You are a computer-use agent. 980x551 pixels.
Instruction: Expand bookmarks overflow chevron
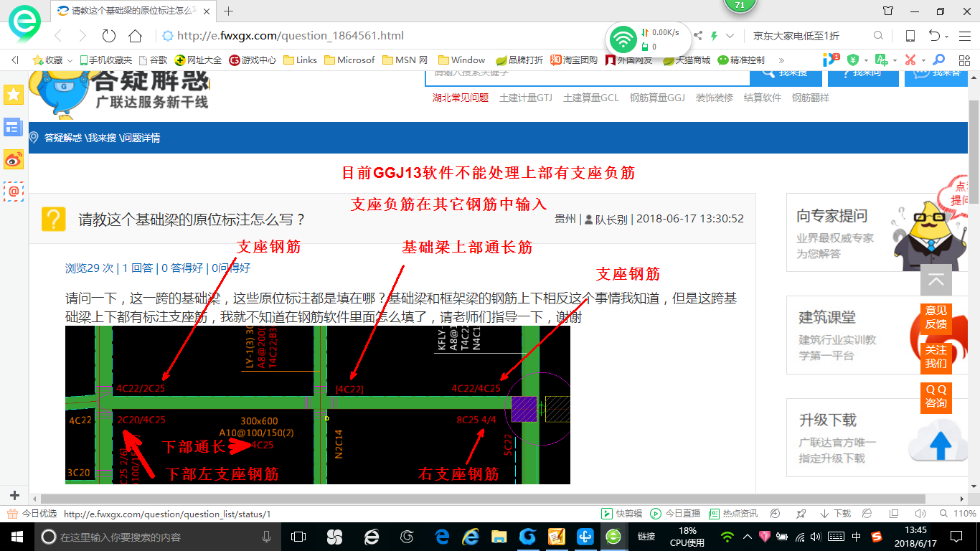coord(781,60)
